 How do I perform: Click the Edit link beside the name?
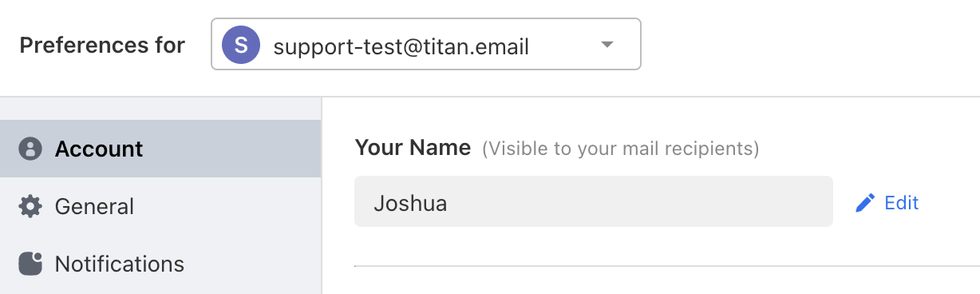tap(902, 203)
